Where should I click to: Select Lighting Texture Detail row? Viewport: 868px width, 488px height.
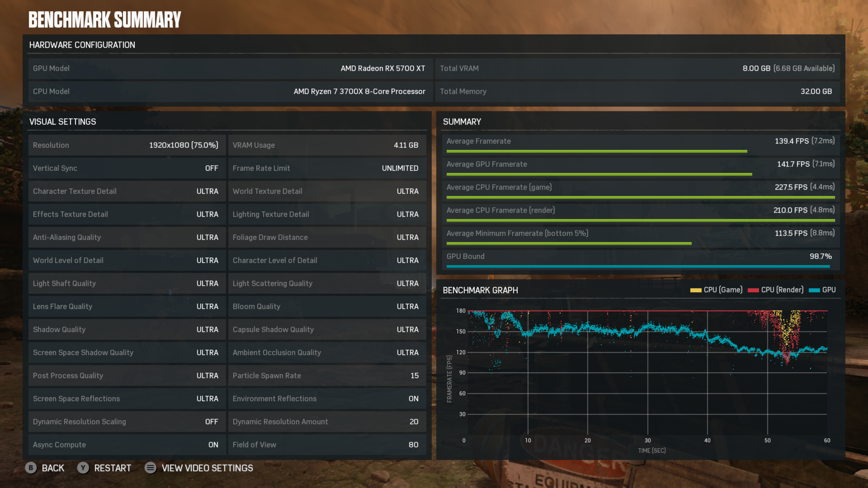(327, 214)
